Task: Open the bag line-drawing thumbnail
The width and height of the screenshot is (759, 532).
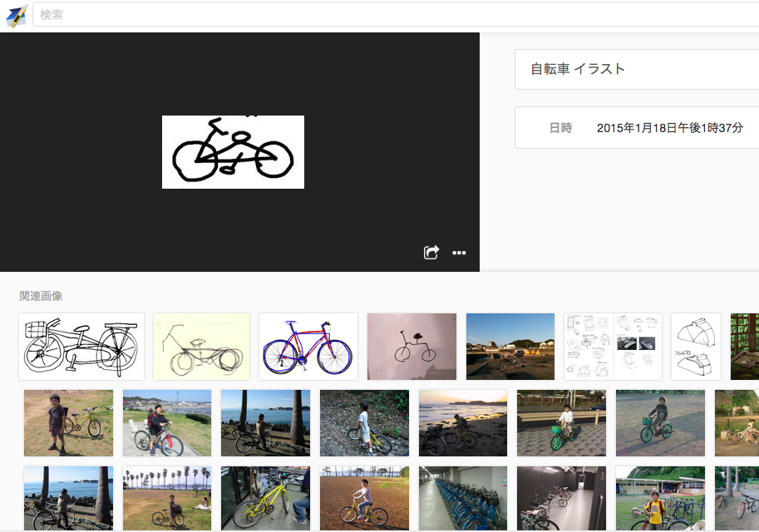Action: [x=696, y=347]
